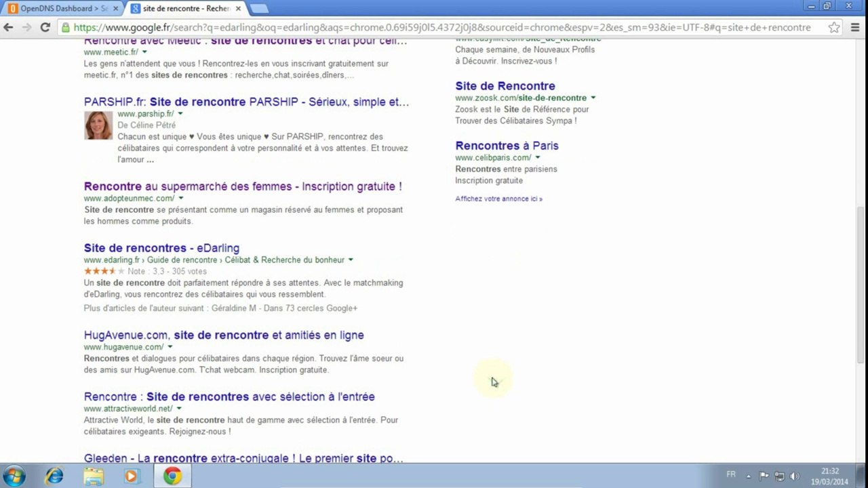Launch Internet Explorer from the taskbar
868x488 pixels.
tap(54, 476)
